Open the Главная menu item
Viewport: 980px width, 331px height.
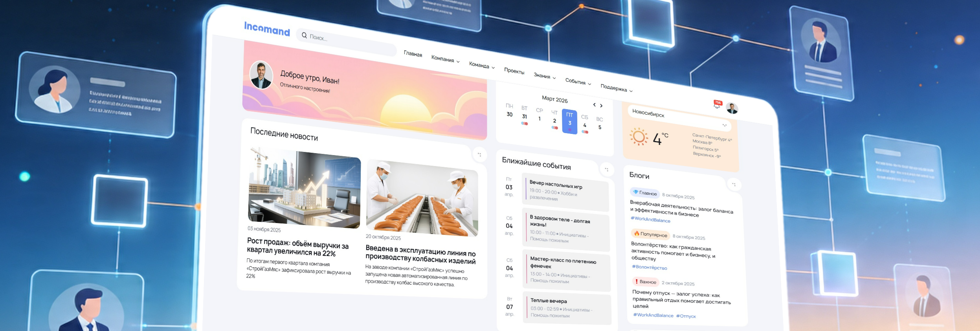[x=413, y=54]
